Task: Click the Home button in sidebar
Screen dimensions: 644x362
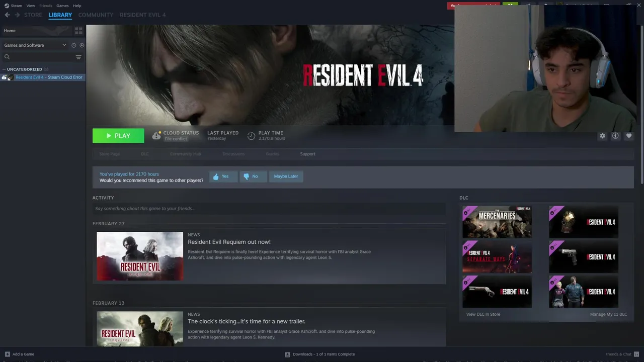Action: (35, 31)
